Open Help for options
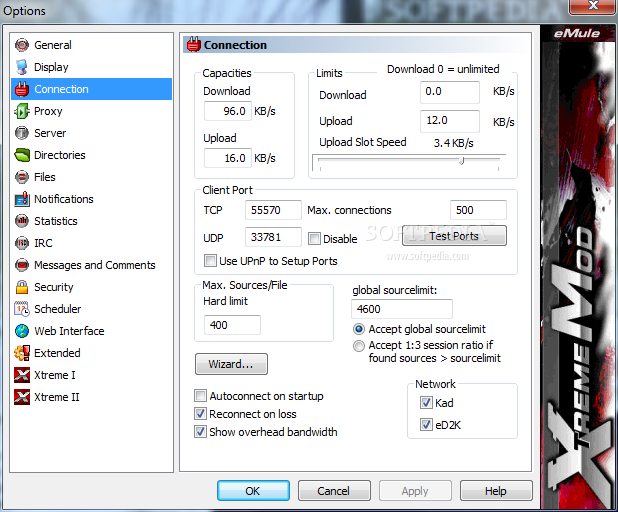This screenshot has width=618, height=512. [496, 491]
